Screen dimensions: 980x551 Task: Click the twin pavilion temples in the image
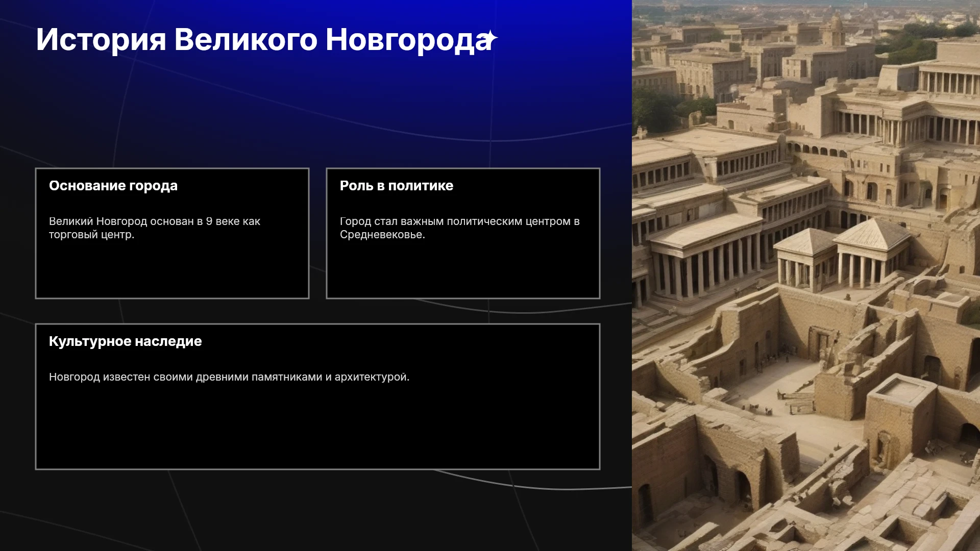(x=842, y=255)
